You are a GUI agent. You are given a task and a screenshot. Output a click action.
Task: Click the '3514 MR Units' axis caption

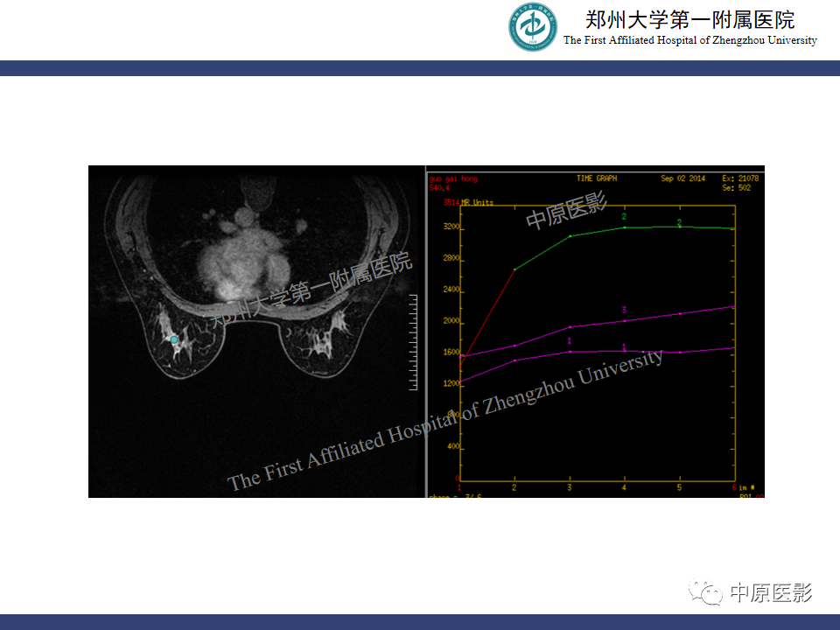click(x=468, y=202)
